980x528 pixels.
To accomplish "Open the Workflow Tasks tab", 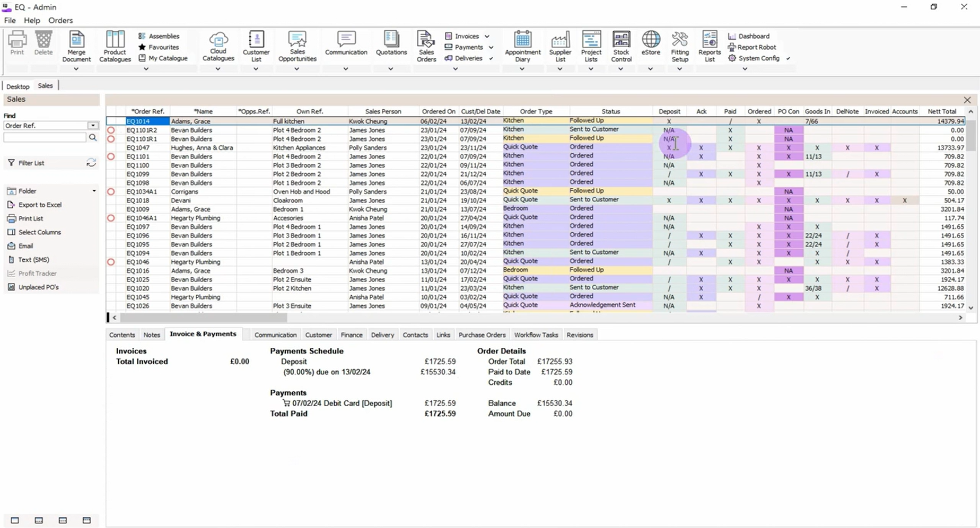I will 536,335.
